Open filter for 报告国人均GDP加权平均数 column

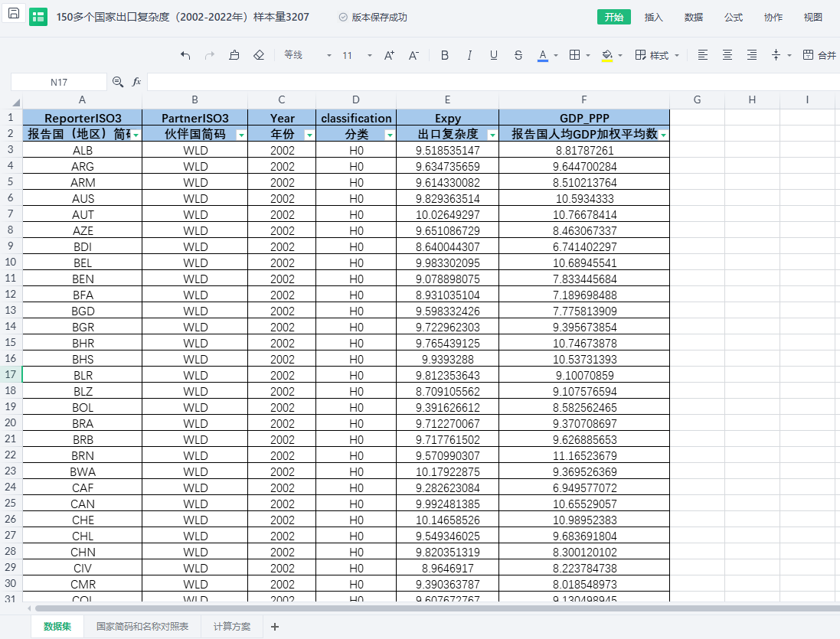coord(663,135)
